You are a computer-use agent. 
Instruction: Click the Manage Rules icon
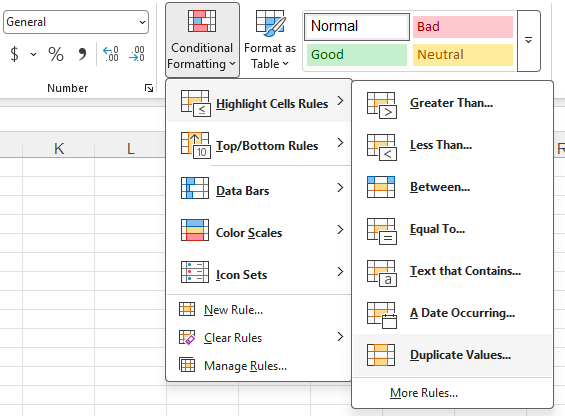pyautogui.click(x=187, y=365)
